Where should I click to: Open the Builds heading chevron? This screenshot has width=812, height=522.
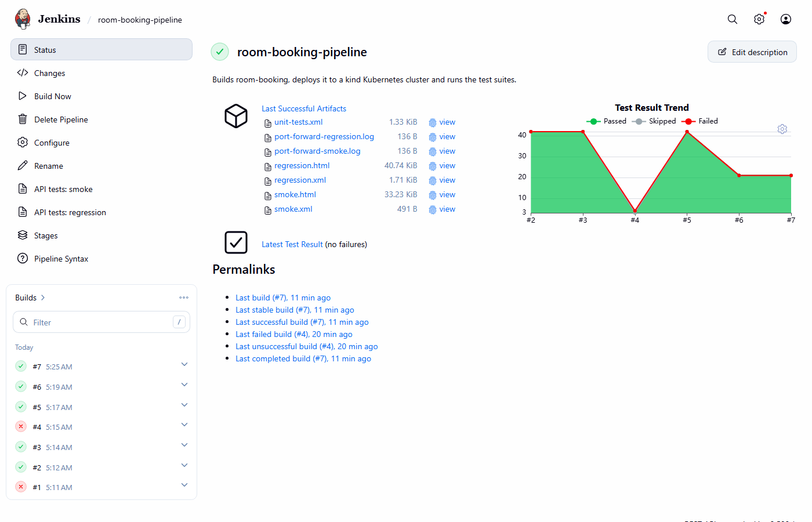click(43, 298)
